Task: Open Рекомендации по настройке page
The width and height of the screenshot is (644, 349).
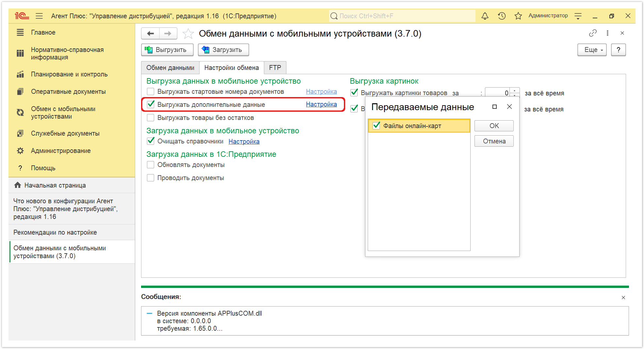Action: [72, 232]
